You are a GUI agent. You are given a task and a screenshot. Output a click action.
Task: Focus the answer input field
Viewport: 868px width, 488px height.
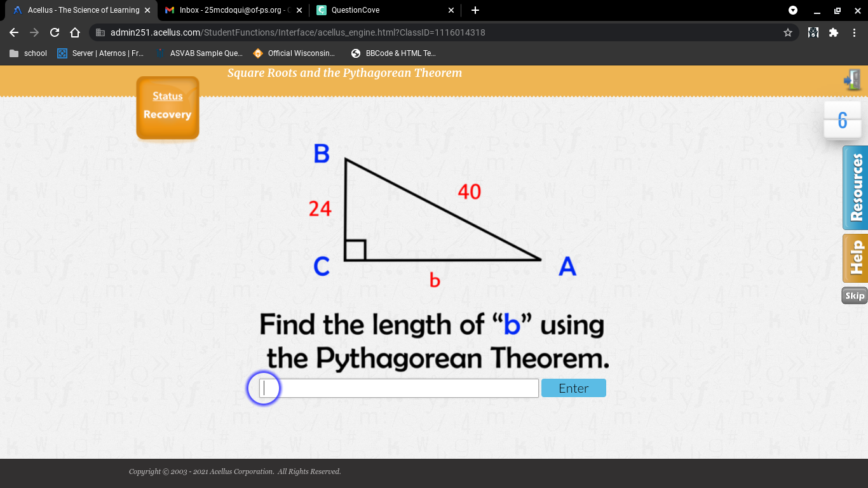398,388
